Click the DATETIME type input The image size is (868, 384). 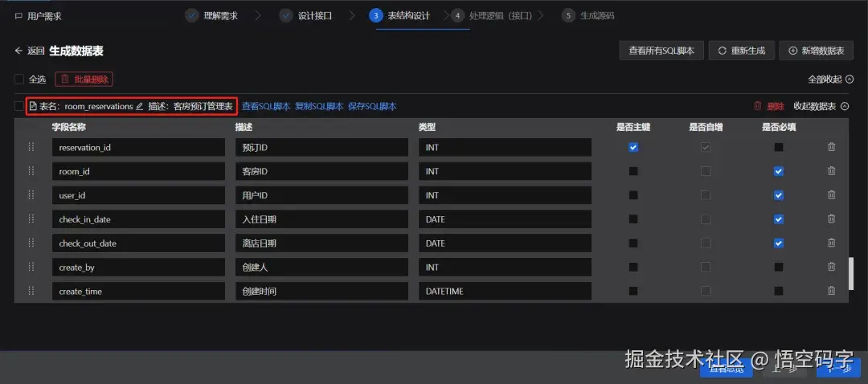[x=505, y=291]
